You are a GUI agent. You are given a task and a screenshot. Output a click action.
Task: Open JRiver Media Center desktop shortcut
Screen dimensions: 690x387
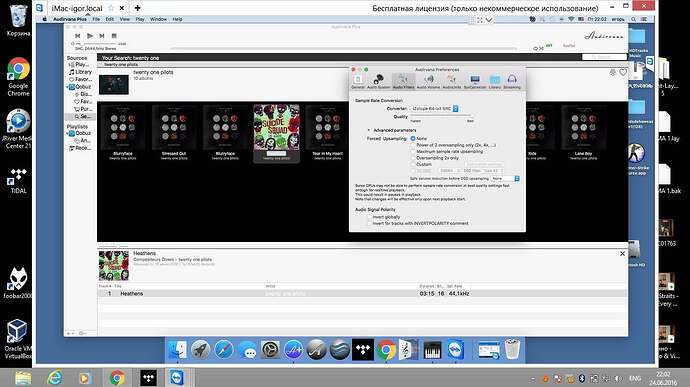pos(18,129)
